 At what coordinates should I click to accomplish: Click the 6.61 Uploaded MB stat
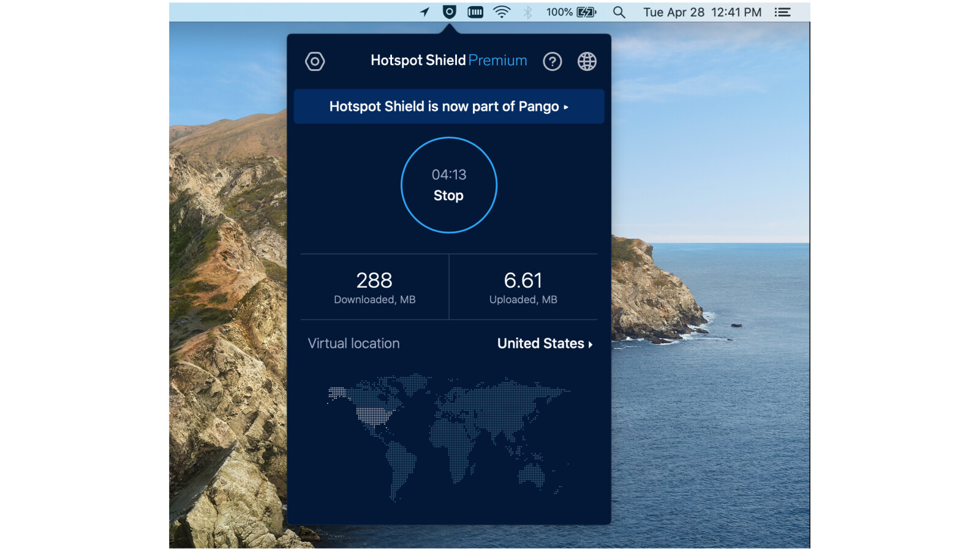[x=523, y=287]
